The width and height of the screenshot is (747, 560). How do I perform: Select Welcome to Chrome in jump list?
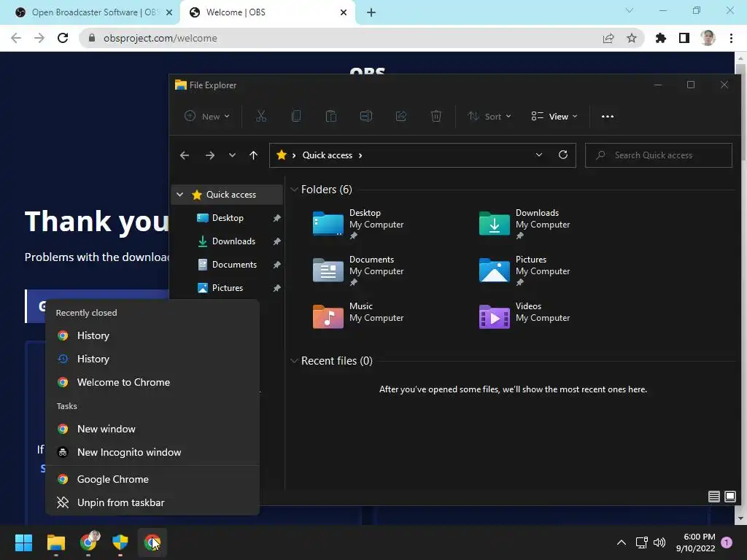152,382
